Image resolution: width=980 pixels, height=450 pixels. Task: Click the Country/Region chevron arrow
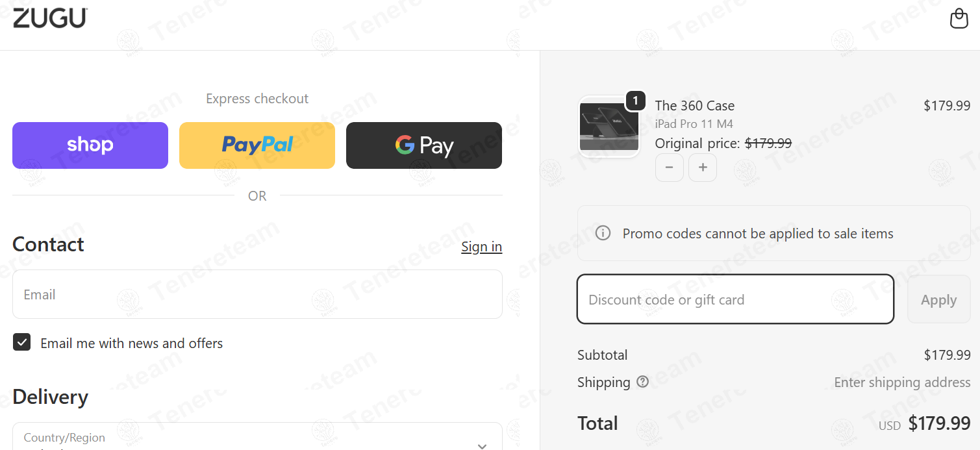[482, 445]
